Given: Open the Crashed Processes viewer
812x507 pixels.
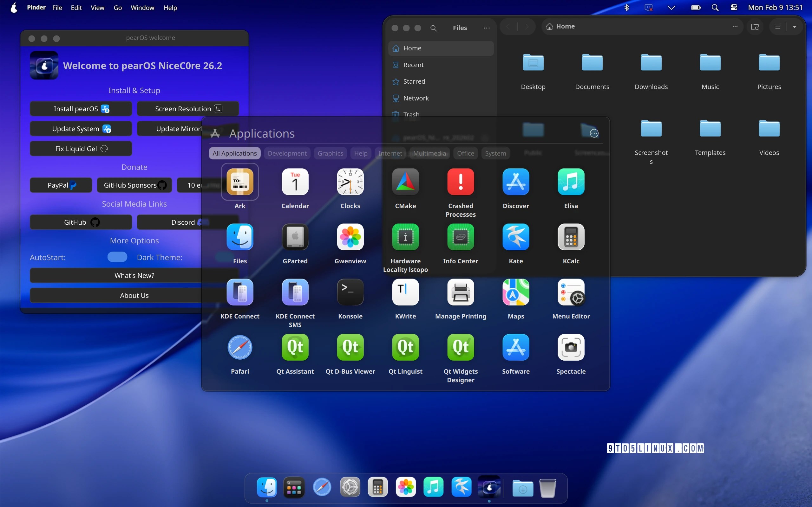Looking at the screenshot, I should click(x=460, y=182).
